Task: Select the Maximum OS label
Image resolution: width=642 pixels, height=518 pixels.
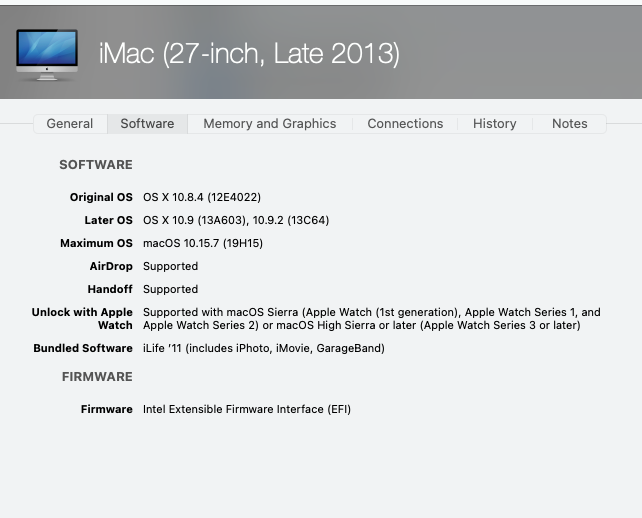Action: point(96,243)
